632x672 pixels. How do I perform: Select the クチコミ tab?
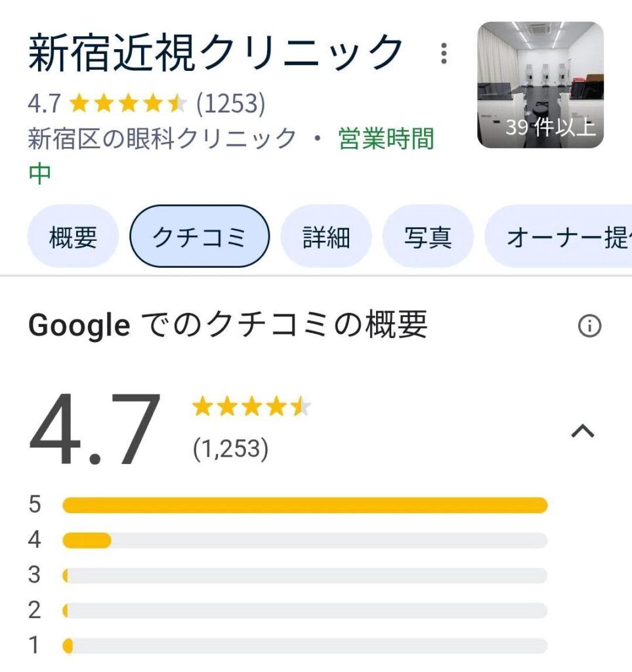click(200, 237)
